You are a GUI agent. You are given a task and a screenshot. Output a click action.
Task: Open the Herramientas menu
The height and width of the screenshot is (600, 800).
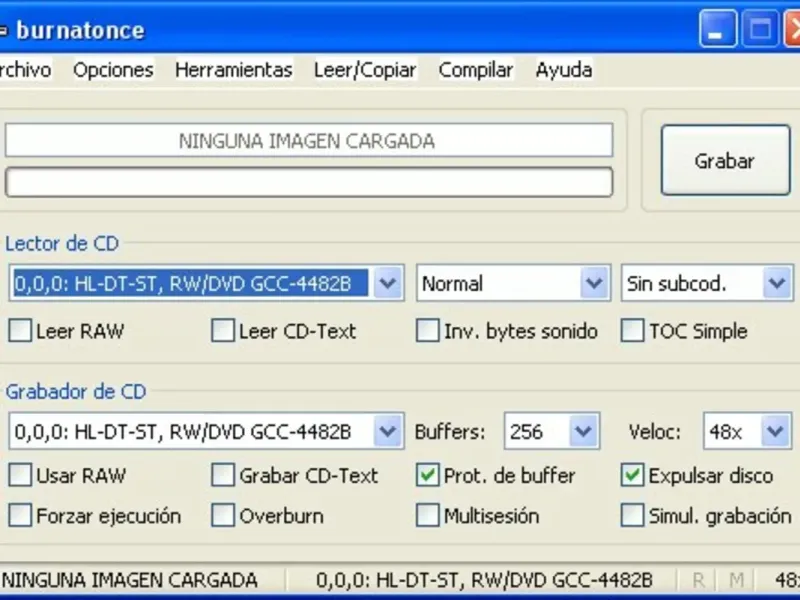[x=234, y=70]
